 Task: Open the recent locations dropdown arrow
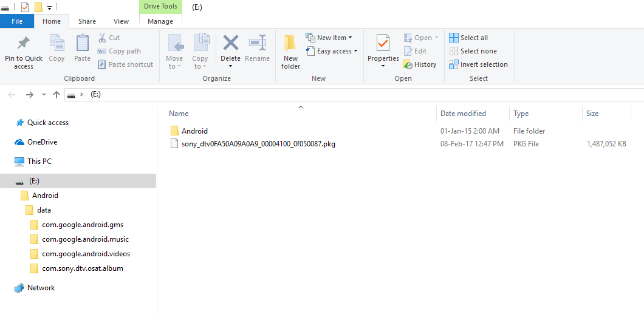(44, 95)
